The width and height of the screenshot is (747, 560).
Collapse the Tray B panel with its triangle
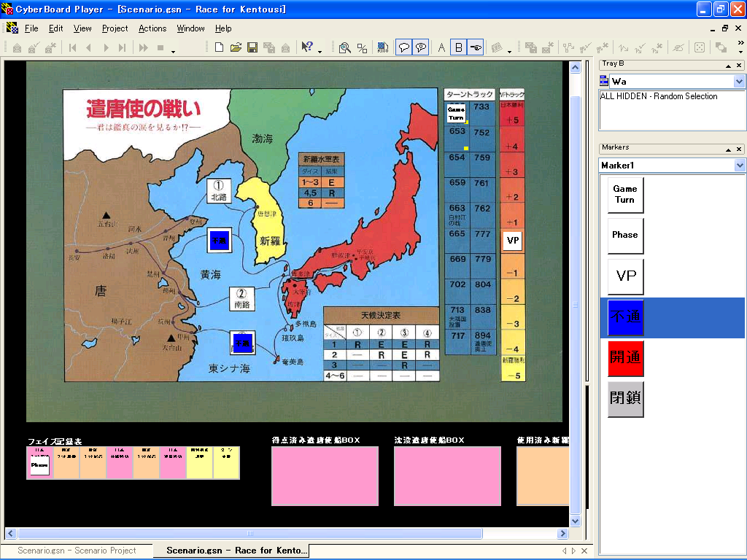coord(728,66)
